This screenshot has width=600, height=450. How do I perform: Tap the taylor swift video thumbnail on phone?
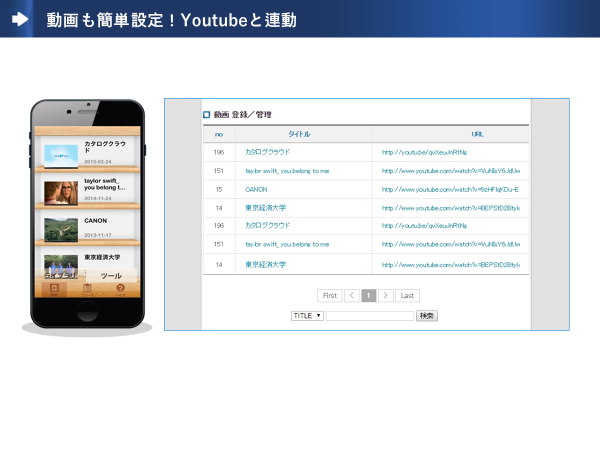click(x=60, y=191)
